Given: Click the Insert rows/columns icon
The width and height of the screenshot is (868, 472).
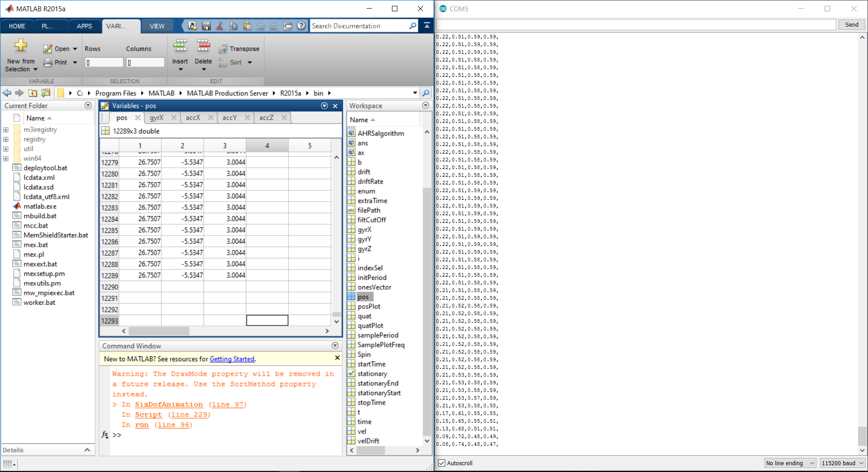Looking at the screenshot, I should pyautogui.click(x=180, y=46).
